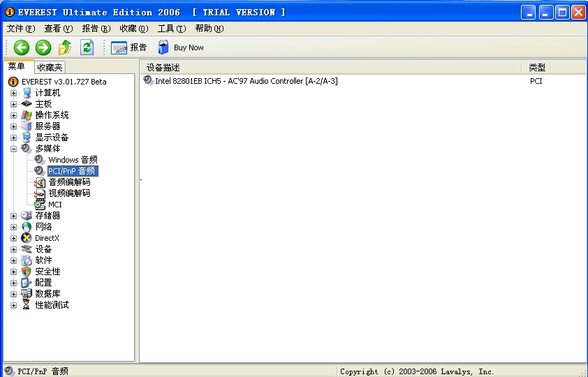Open the 帮助(H) menu

pyautogui.click(x=210, y=29)
